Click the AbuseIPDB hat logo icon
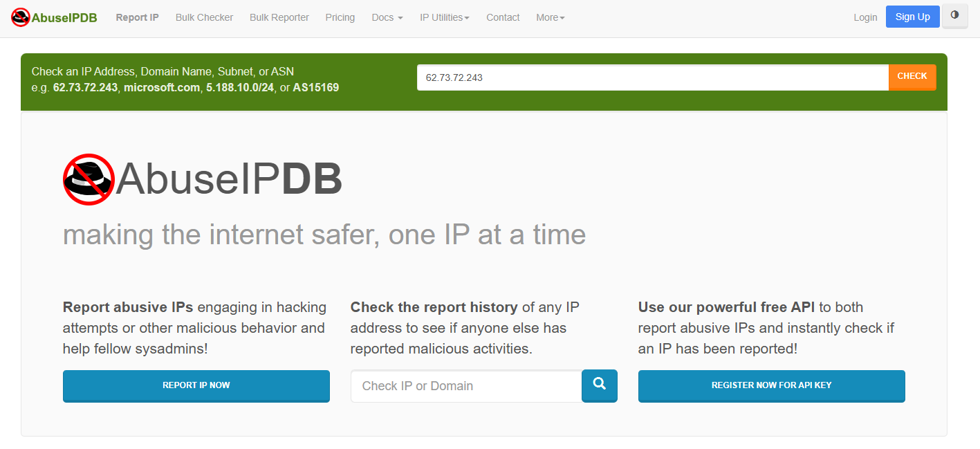980x449 pixels. (x=19, y=17)
